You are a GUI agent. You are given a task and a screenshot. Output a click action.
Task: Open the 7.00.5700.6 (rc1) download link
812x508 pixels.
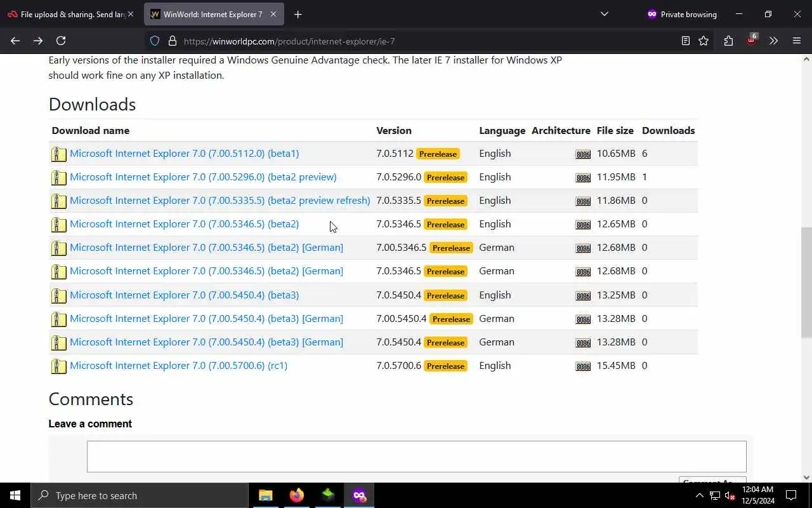tap(178, 365)
